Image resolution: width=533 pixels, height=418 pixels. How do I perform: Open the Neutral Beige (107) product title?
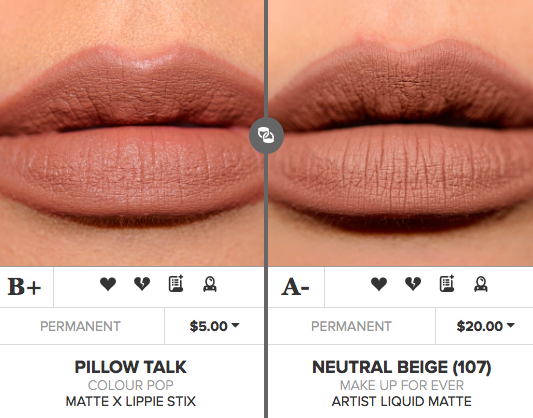pos(401,367)
